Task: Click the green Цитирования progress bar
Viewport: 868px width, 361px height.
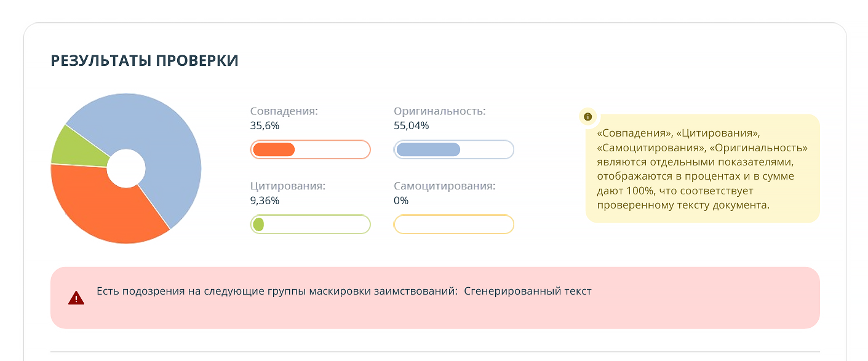Action: click(310, 224)
